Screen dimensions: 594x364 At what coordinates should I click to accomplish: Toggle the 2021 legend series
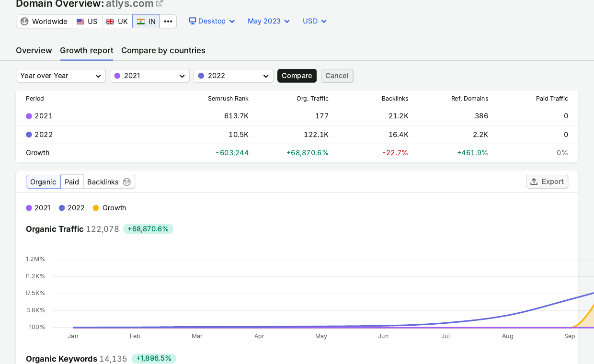(38, 208)
